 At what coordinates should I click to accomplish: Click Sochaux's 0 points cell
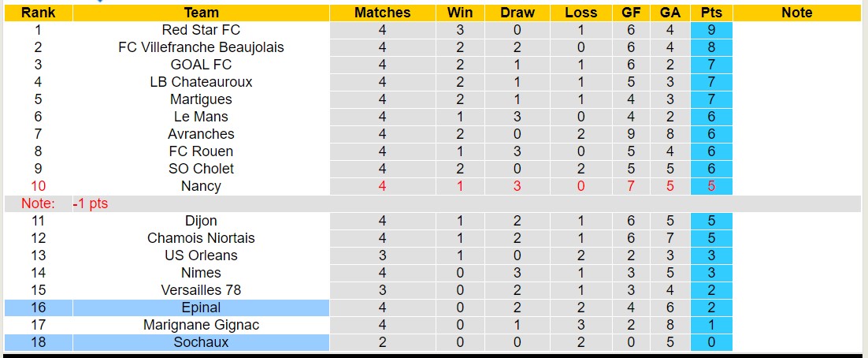(711, 342)
